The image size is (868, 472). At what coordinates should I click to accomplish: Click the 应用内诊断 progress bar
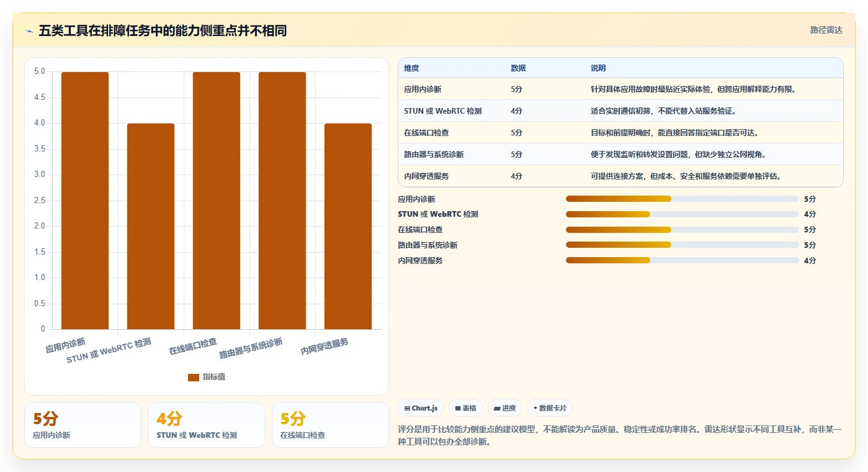682,199
